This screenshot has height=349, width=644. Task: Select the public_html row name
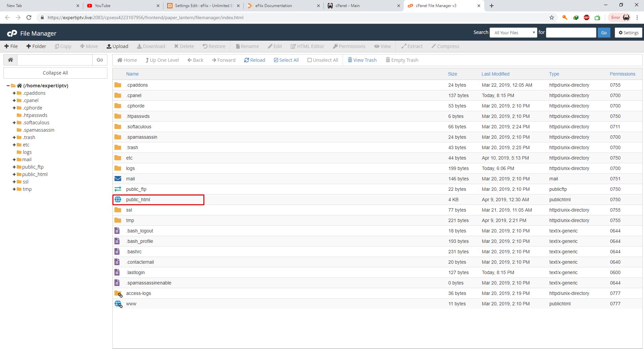pyautogui.click(x=138, y=200)
